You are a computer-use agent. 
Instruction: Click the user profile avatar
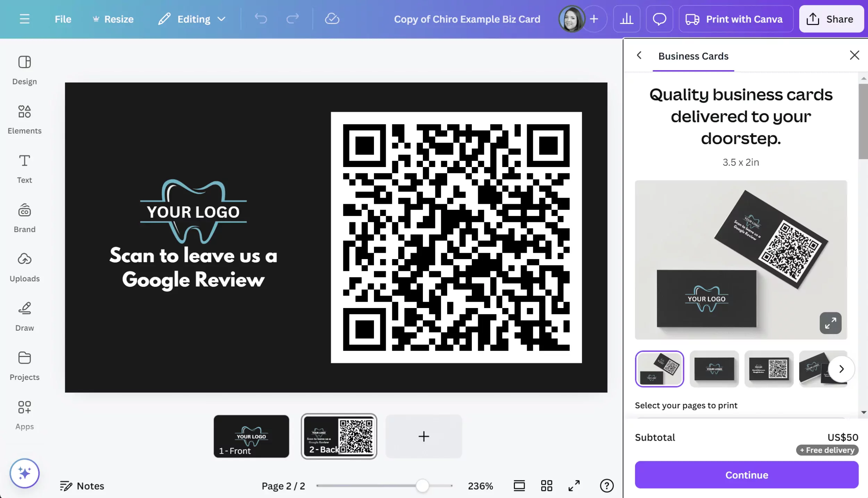pyautogui.click(x=571, y=19)
